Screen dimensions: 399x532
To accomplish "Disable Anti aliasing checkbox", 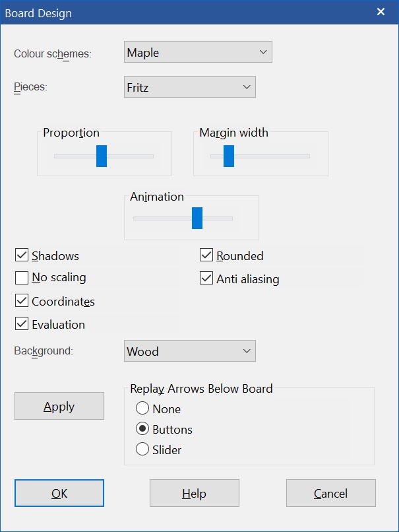I will coord(206,279).
